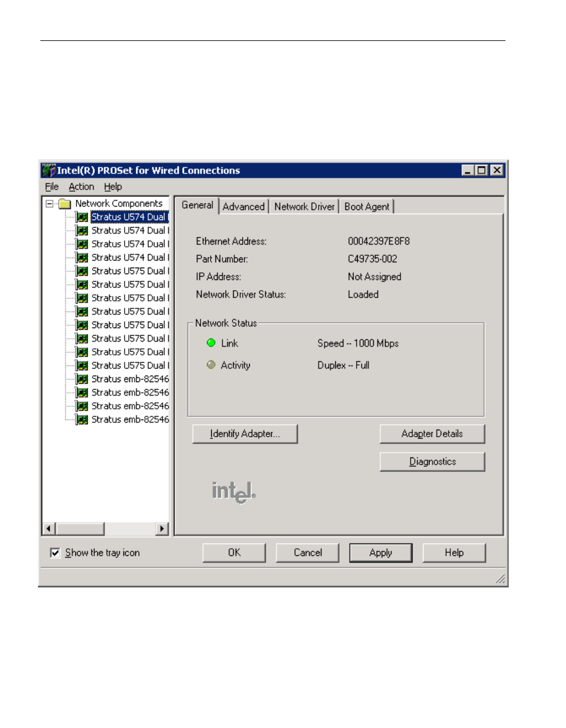566x728 pixels.
Task: Switch to the Advanced tab
Action: [243, 206]
